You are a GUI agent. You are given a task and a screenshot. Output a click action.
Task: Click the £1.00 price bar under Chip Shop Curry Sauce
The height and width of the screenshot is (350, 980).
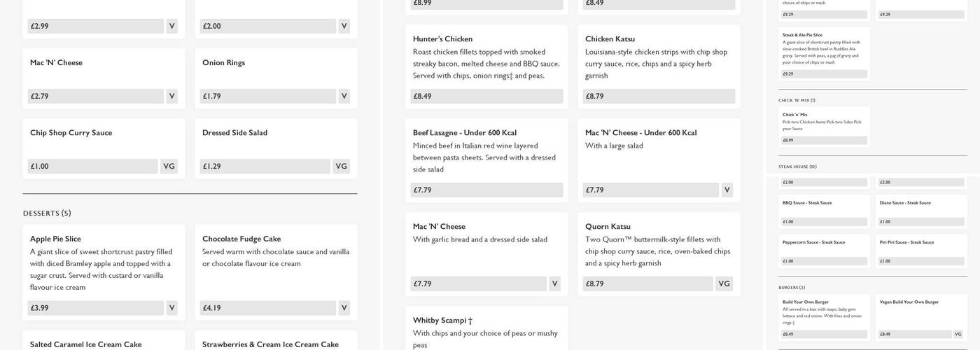(92, 167)
